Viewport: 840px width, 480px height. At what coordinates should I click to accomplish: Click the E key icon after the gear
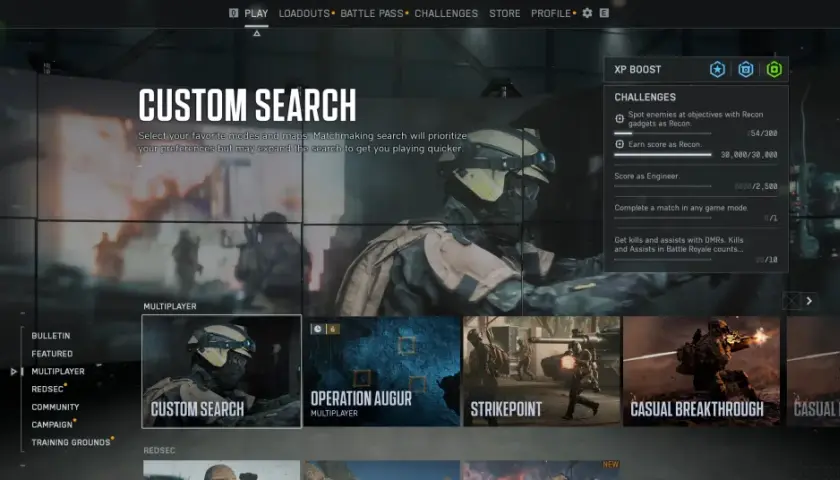click(x=604, y=13)
